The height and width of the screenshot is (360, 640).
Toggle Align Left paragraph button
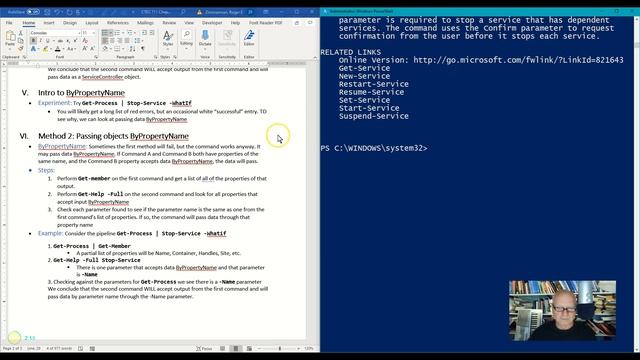pyautogui.click(x=105, y=41)
